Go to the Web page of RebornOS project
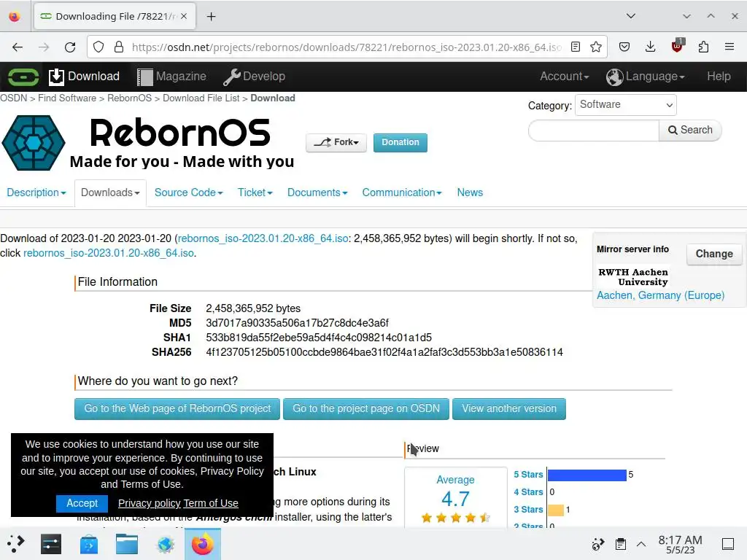The image size is (747, 560). click(177, 409)
